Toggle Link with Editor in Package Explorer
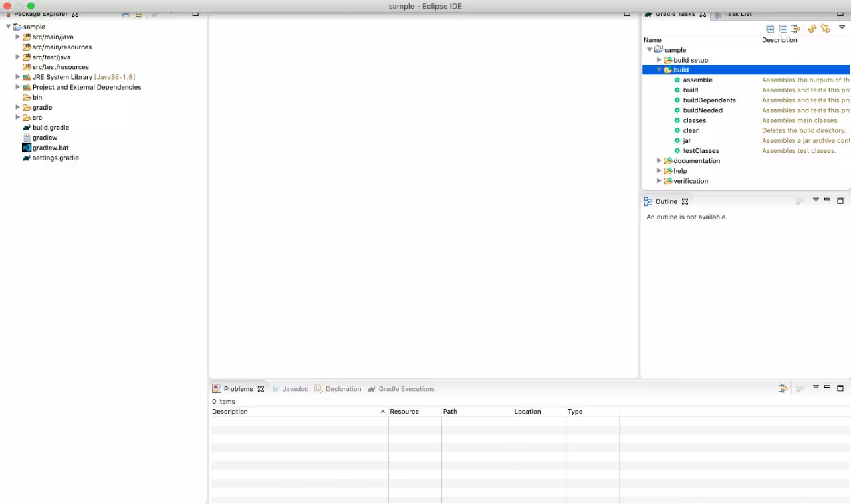Viewport: 851px width, 504px height. [138, 14]
